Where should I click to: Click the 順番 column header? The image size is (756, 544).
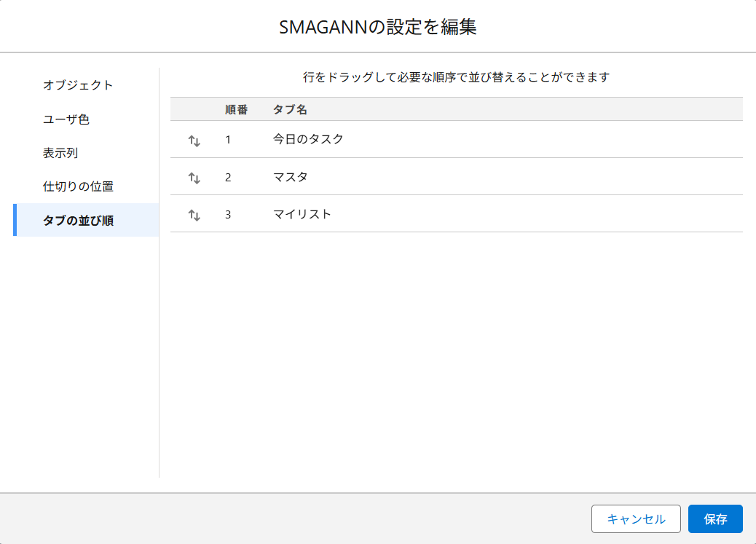(x=236, y=109)
